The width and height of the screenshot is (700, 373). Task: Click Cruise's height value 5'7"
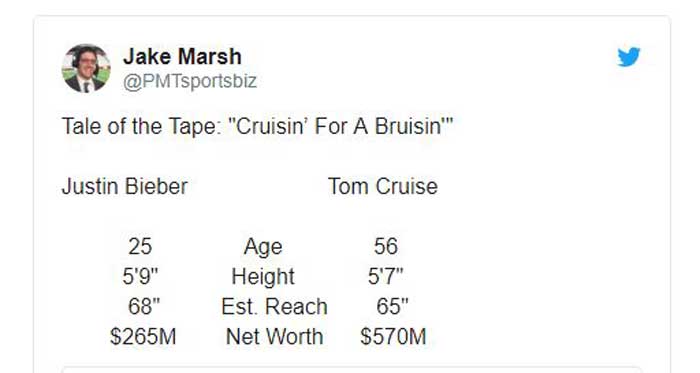click(385, 276)
